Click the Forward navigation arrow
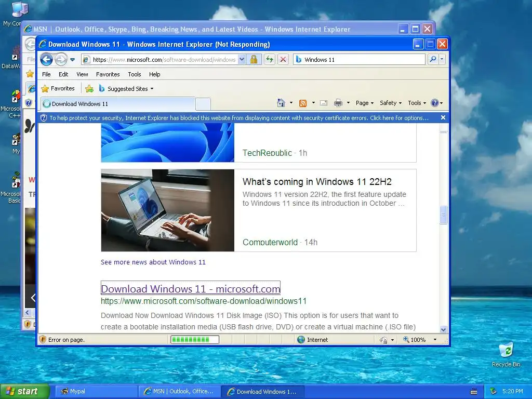 click(x=61, y=60)
